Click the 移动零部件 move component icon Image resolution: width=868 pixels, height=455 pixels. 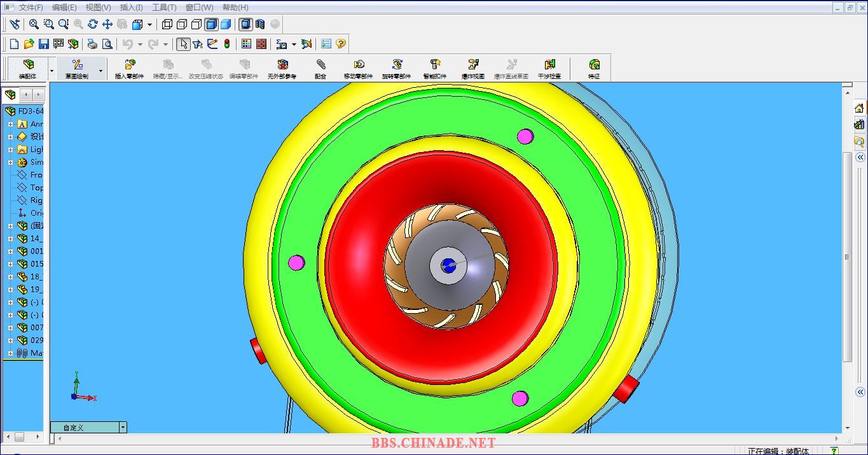pos(359,69)
